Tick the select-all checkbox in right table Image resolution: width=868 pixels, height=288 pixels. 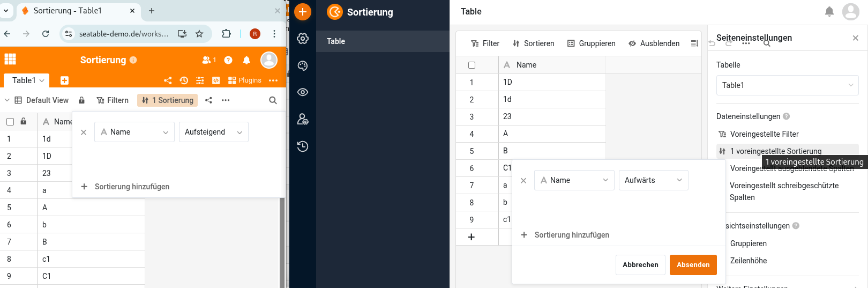[x=472, y=65]
